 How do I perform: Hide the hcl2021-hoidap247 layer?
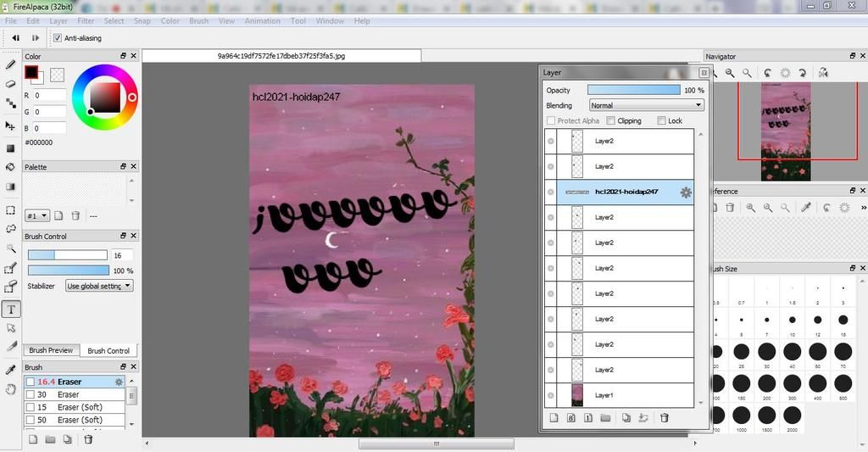(x=551, y=193)
